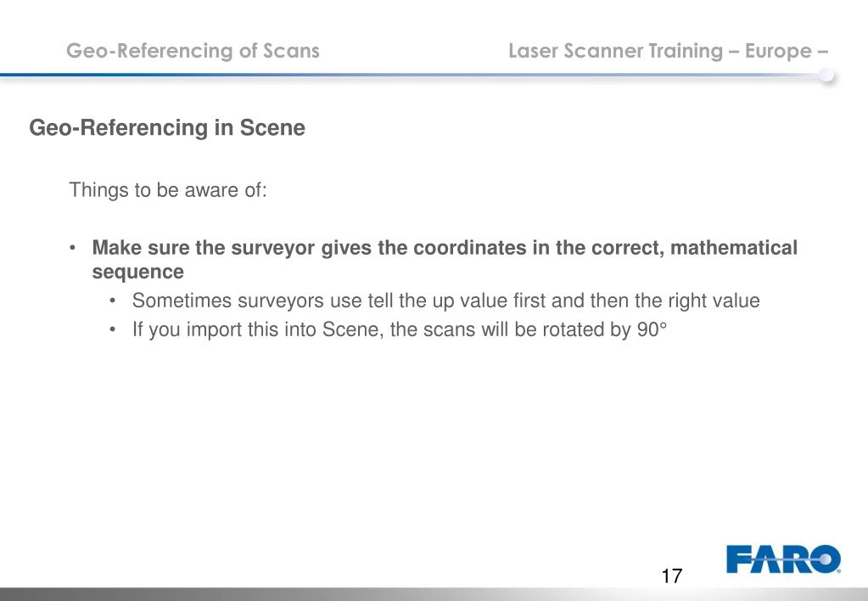Click the 'If you import this into Scene' sub-bullet
Viewport: 868px width, 601px height.
[x=399, y=329]
